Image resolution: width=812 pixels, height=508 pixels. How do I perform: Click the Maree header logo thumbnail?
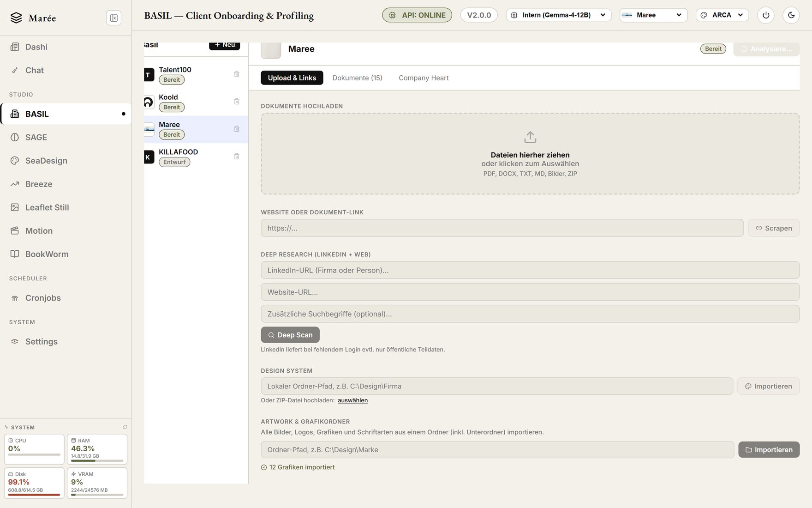pos(271,50)
